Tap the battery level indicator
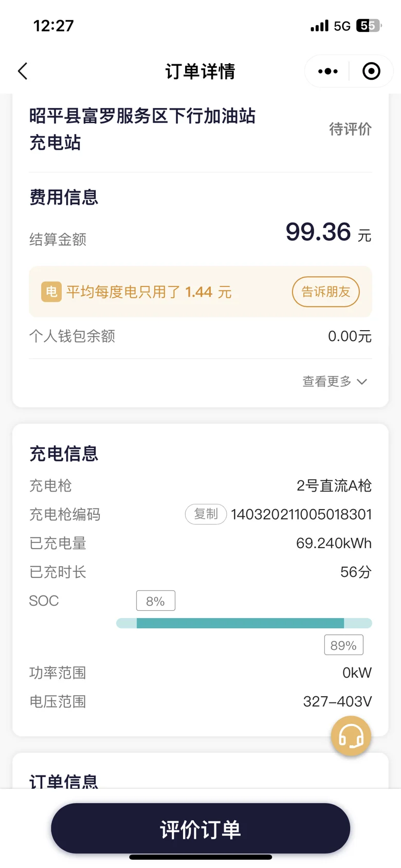This screenshot has width=401, height=868. (x=368, y=26)
